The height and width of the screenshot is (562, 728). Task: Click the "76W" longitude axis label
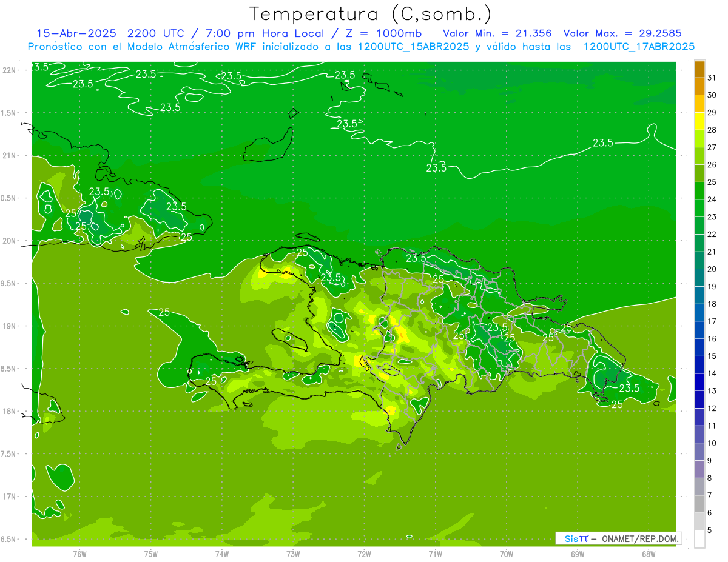(79, 554)
